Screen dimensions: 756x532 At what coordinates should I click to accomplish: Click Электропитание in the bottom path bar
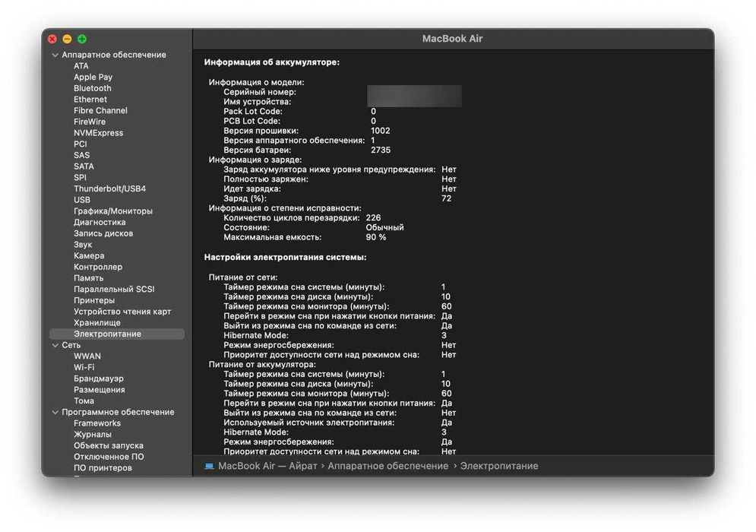[499, 466]
